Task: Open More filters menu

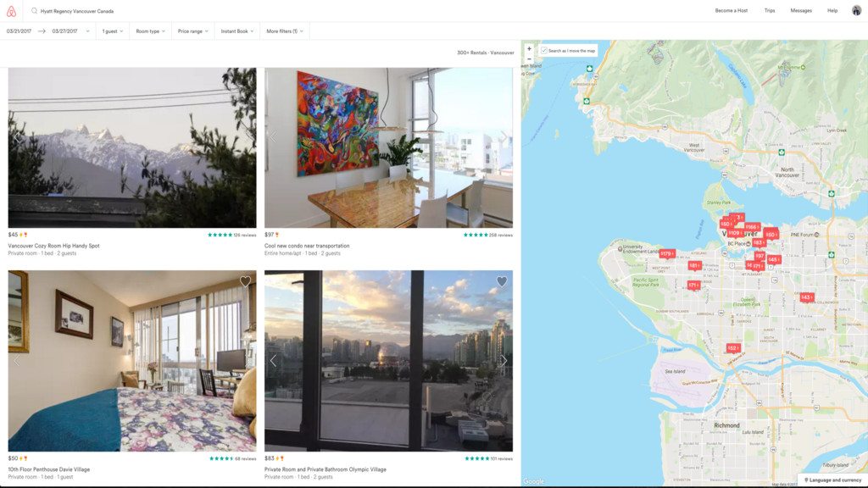Action: tap(285, 31)
